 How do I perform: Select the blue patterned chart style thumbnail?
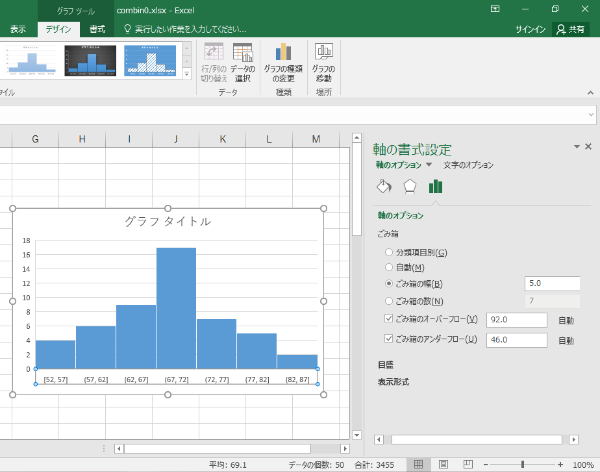pyautogui.click(x=150, y=60)
